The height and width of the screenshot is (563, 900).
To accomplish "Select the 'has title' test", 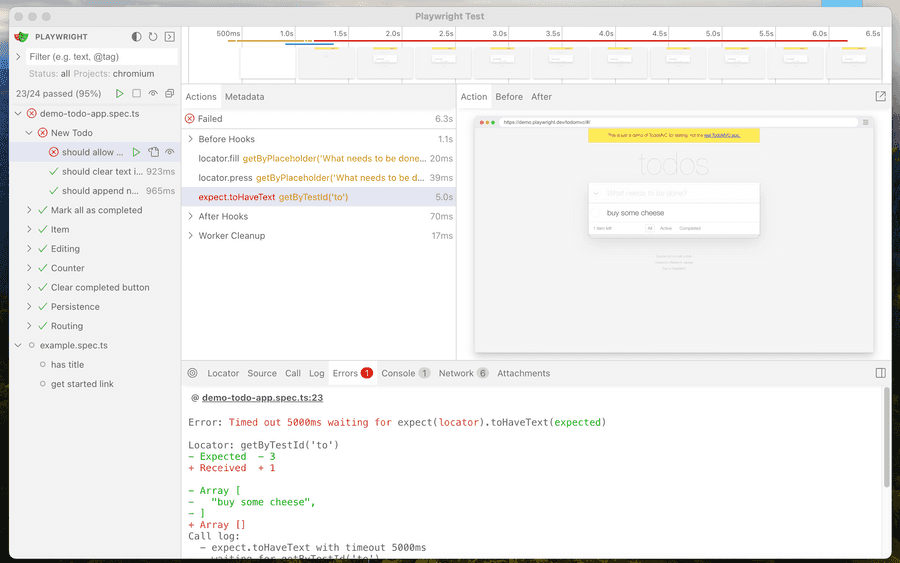I will [95, 364].
